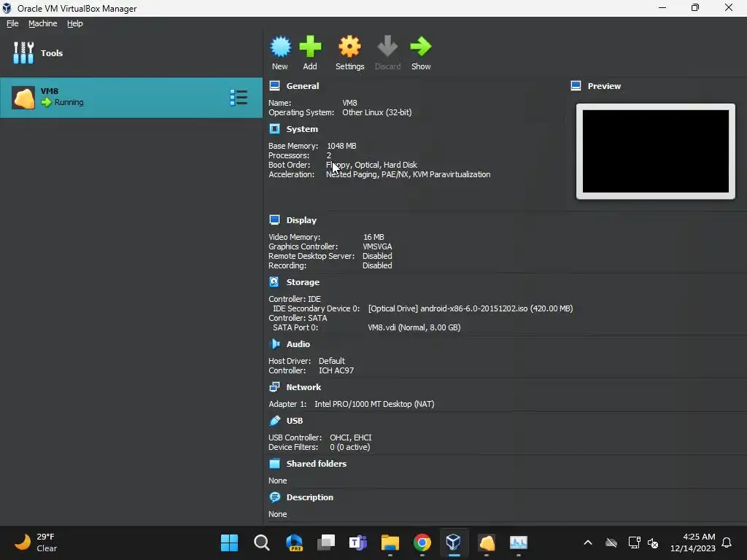Open the General section heading link
This screenshot has width=747, height=560.
click(303, 86)
